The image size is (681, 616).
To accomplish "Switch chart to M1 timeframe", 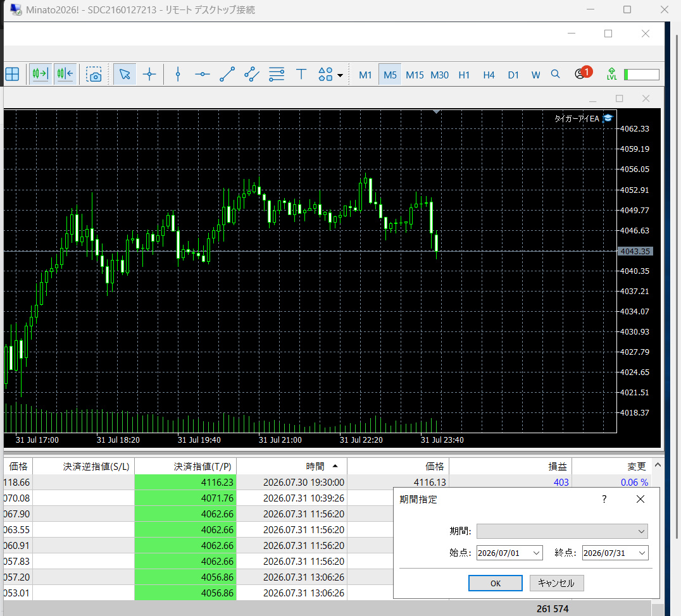I will 365,75.
